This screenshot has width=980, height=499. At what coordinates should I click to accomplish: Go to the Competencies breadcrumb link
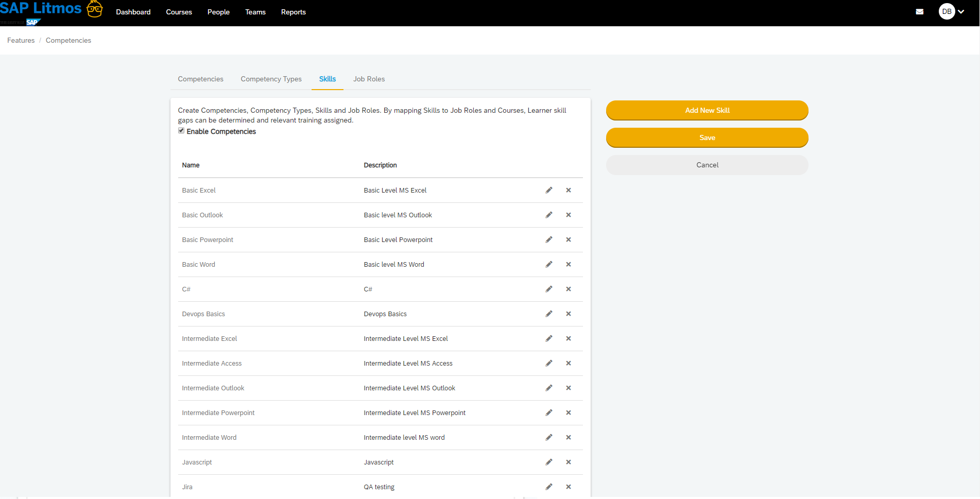pos(68,40)
